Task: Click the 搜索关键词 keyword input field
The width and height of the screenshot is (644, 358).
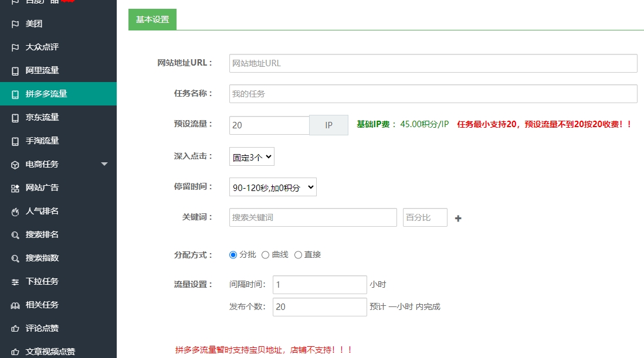Action: 313,217
